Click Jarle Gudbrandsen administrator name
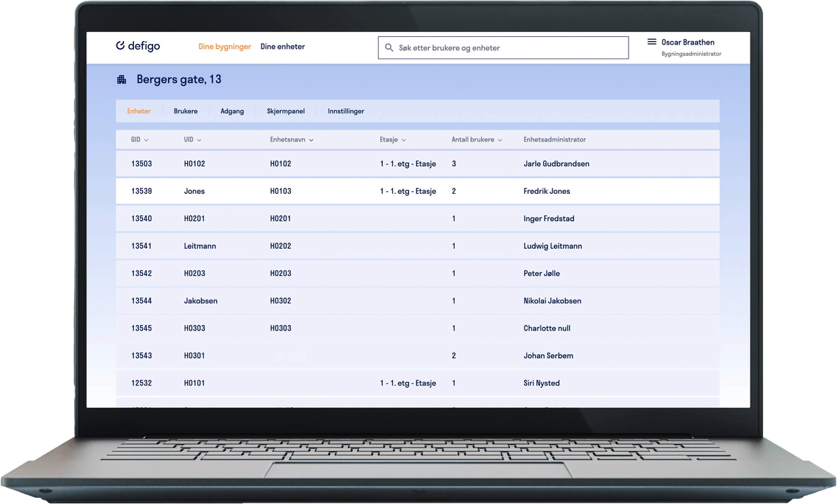 [557, 164]
